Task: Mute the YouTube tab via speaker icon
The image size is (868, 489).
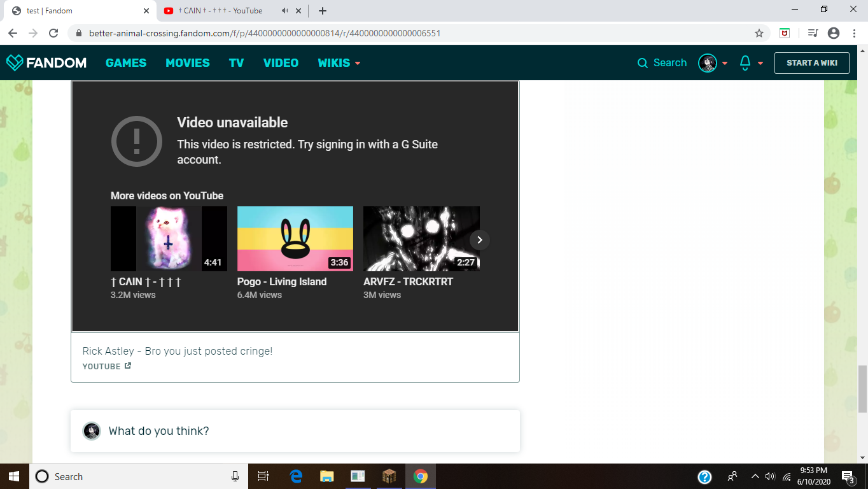Action: pyautogui.click(x=284, y=11)
